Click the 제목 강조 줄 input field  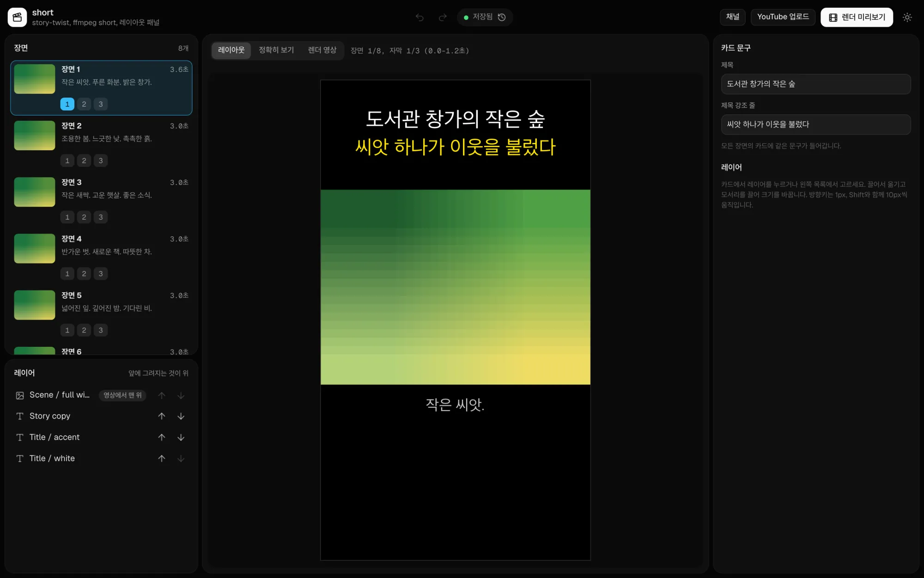[x=815, y=124]
